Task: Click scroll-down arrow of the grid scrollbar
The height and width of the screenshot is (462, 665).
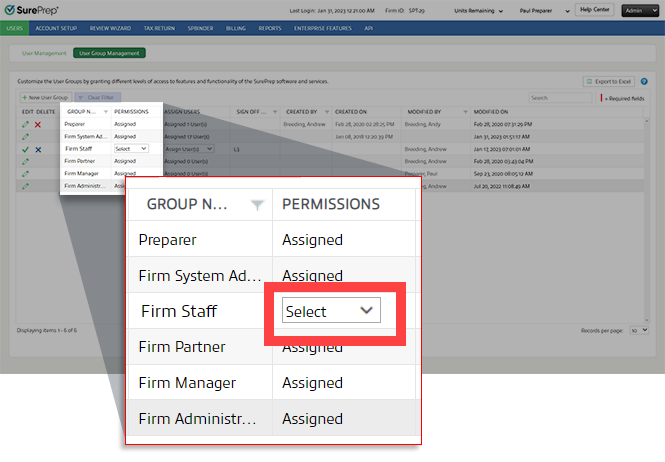Action: pyautogui.click(x=646, y=320)
